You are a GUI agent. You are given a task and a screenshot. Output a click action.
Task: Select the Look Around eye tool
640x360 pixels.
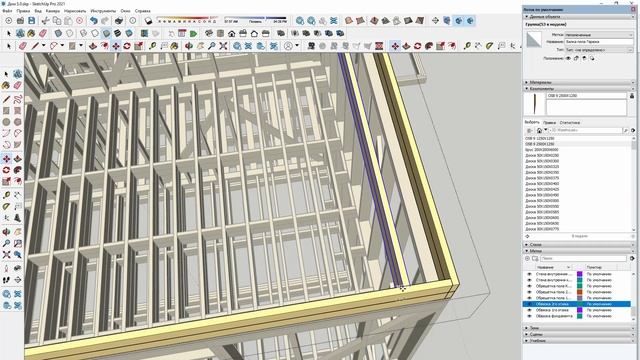click(18, 268)
